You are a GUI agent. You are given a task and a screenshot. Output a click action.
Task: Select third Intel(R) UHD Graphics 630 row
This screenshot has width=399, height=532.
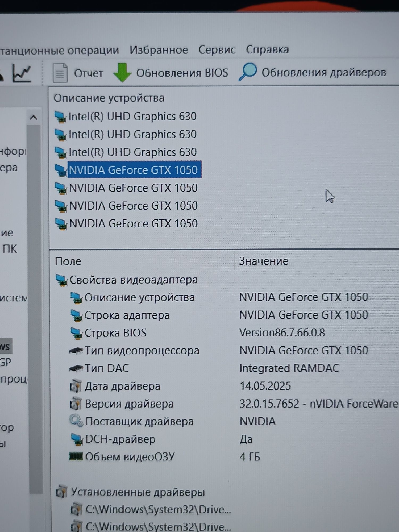point(132,152)
